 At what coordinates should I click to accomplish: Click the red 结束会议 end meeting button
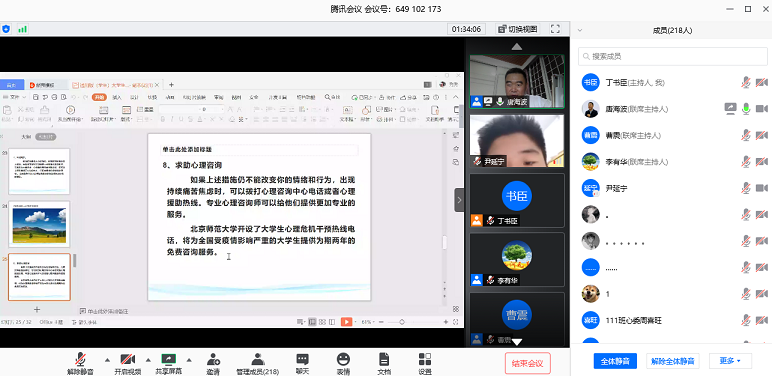pos(527,364)
